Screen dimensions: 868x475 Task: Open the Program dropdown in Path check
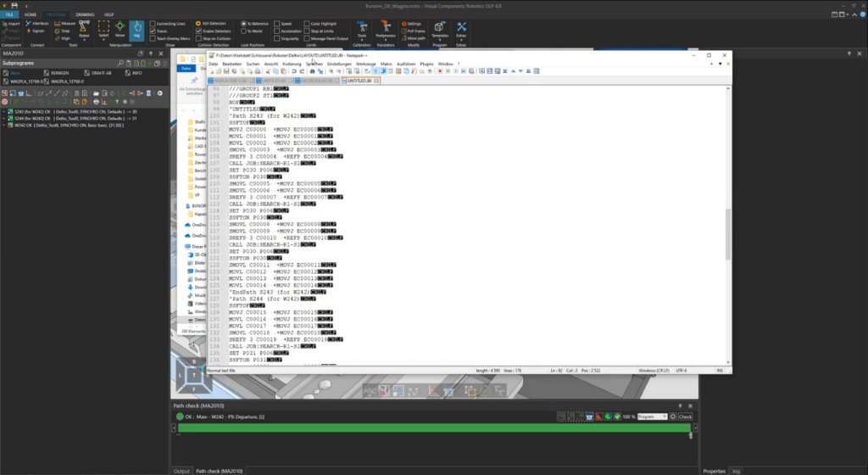click(652, 416)
